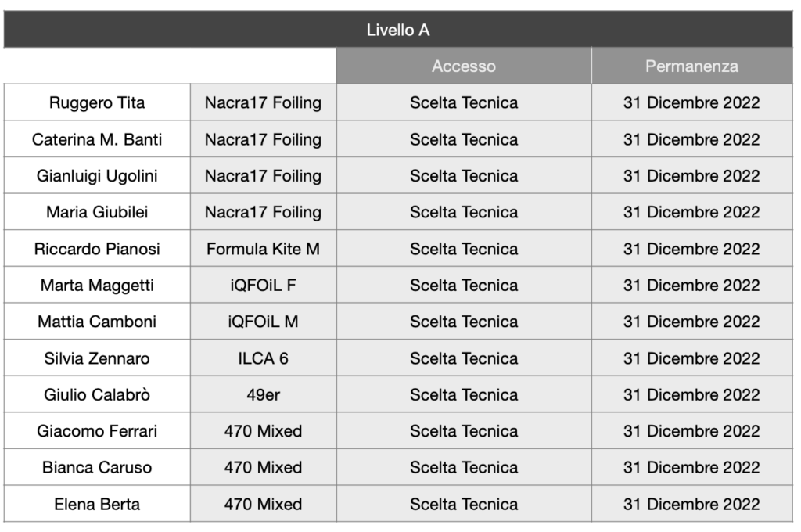
Task: Click the Gianluigi Ugolini name cell
Action: click(97, 176)
